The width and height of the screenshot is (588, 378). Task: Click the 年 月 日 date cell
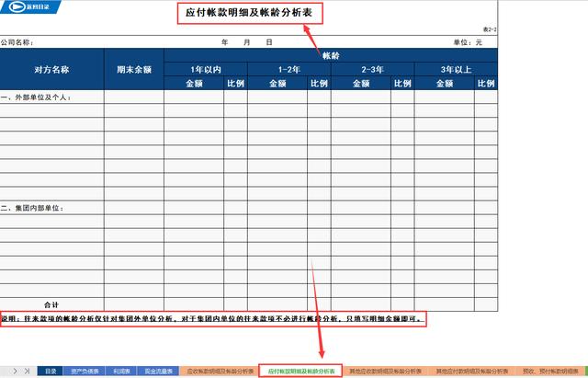(x=247, y=42)
